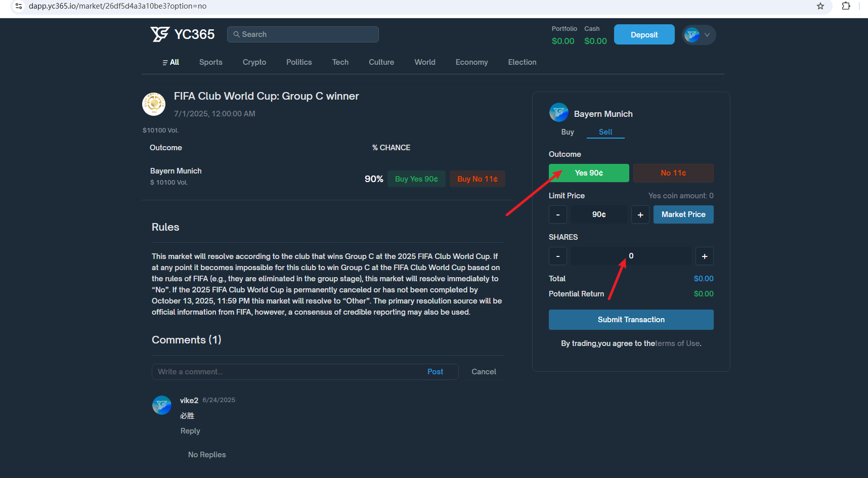
Task: Switch to the Buy tab
Action: coord(568,132)
